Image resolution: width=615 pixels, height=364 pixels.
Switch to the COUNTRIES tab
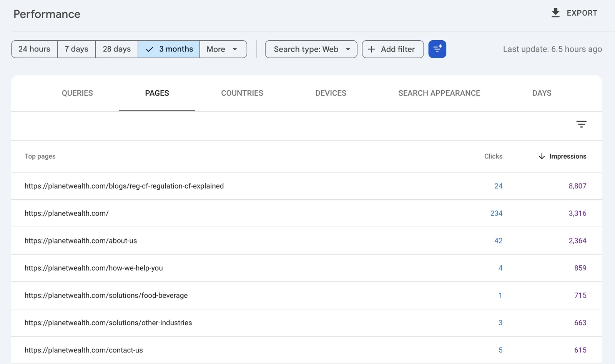(242, 93)
